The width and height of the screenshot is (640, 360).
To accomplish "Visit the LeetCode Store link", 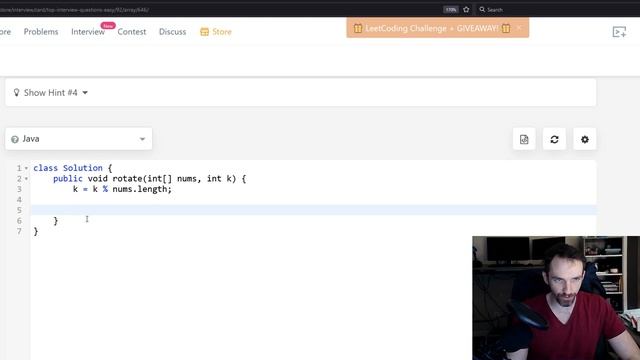I will pos(222,32).
